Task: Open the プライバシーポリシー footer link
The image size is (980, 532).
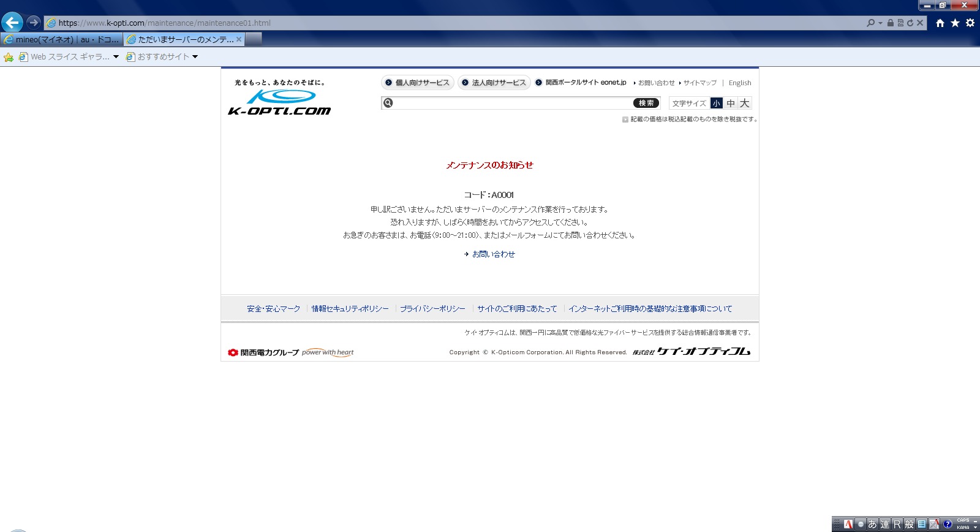Action: (432, 309)
